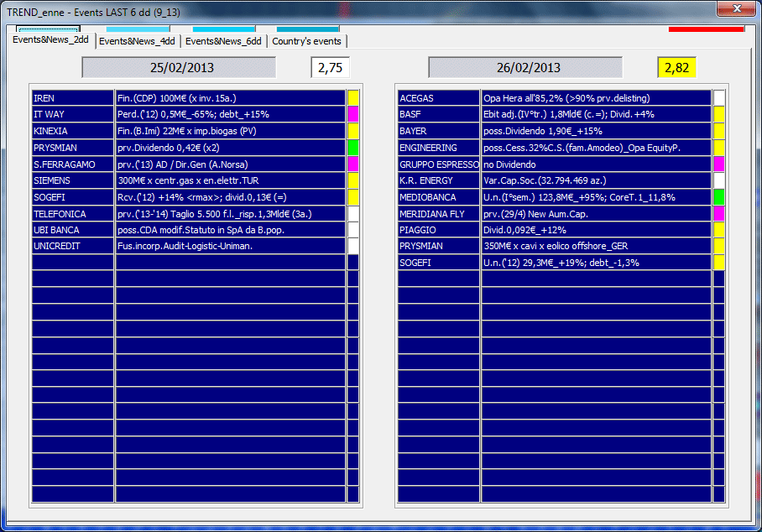Screen dimensions: 762x532
Task: Click the 26/02/2013 date header
Action: (x=525, y=67)
